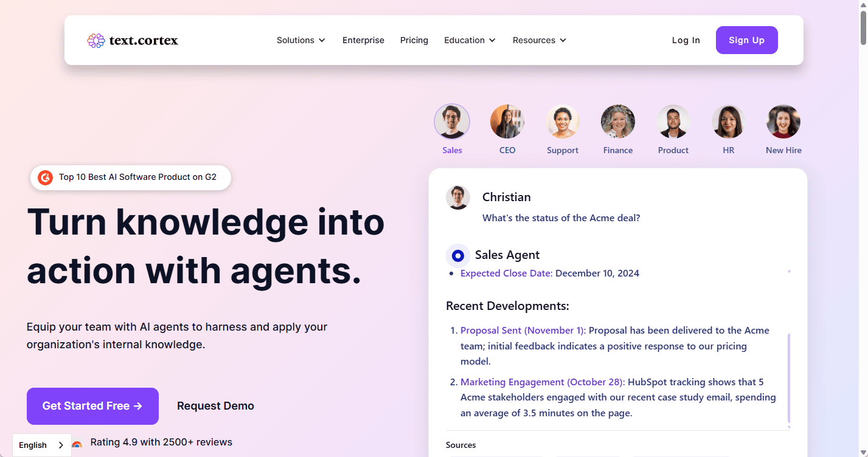Screen dimensions: 868x457
Task: Open the Product agent persona
Action: 673,122
